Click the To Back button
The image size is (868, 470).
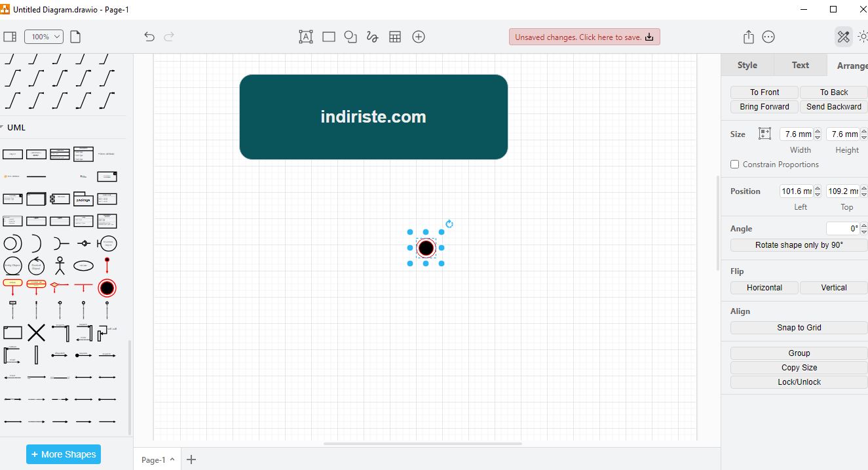pos(834,92)
